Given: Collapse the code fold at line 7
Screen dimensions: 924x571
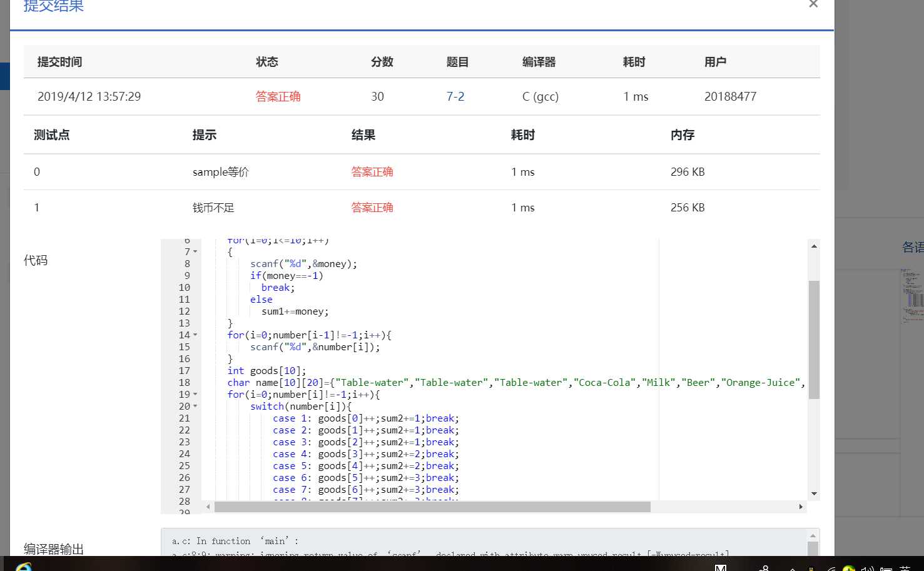Looking at the screenshot, I should tap(195, 251).
